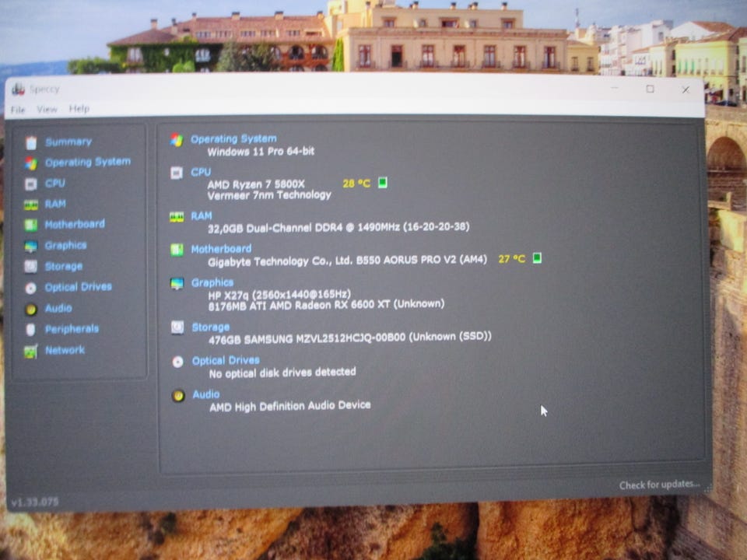Select Storage in the sidebar
747x560 pixels.
[x=63, y=266]
